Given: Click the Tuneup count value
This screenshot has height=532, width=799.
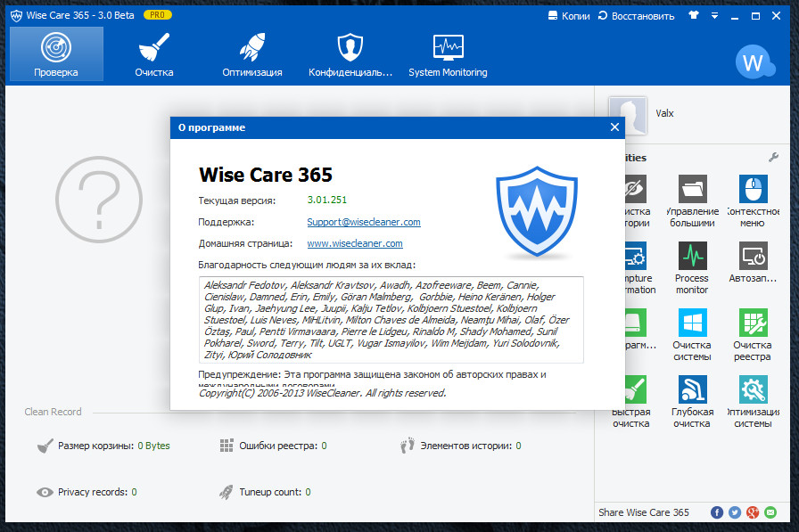Looking at the screenshot, I should click(308, 492).
